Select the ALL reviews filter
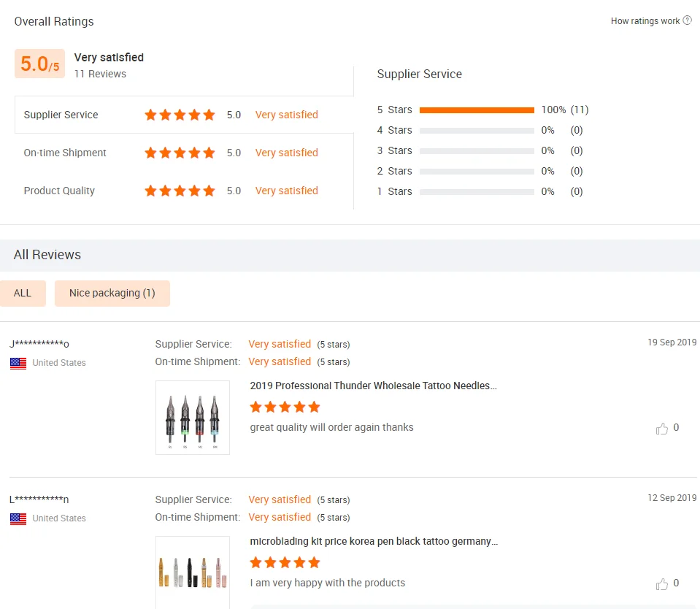 coord(23,293)
